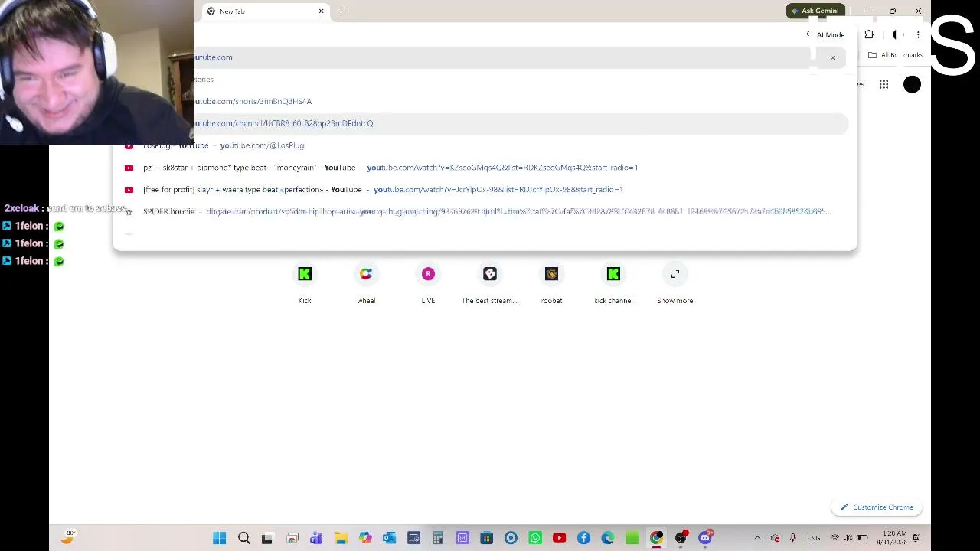Open a new tab with plus button
The image size is (980, 551).
click(341, 11)
